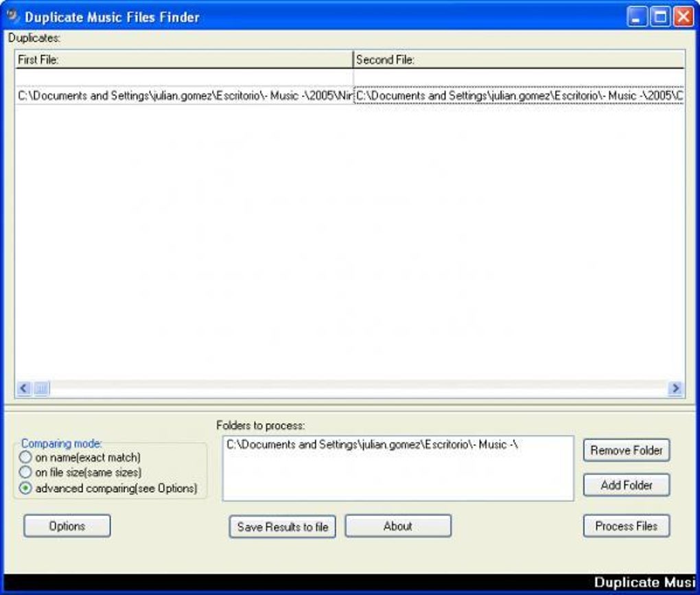Click the Remove Folder button
The image size is (700, 595).
coord(626,451)
